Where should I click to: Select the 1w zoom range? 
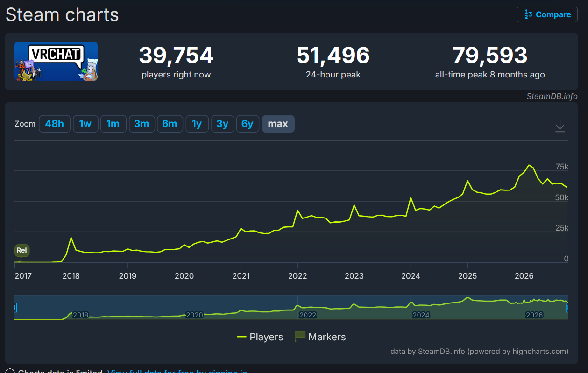(85, 124)
